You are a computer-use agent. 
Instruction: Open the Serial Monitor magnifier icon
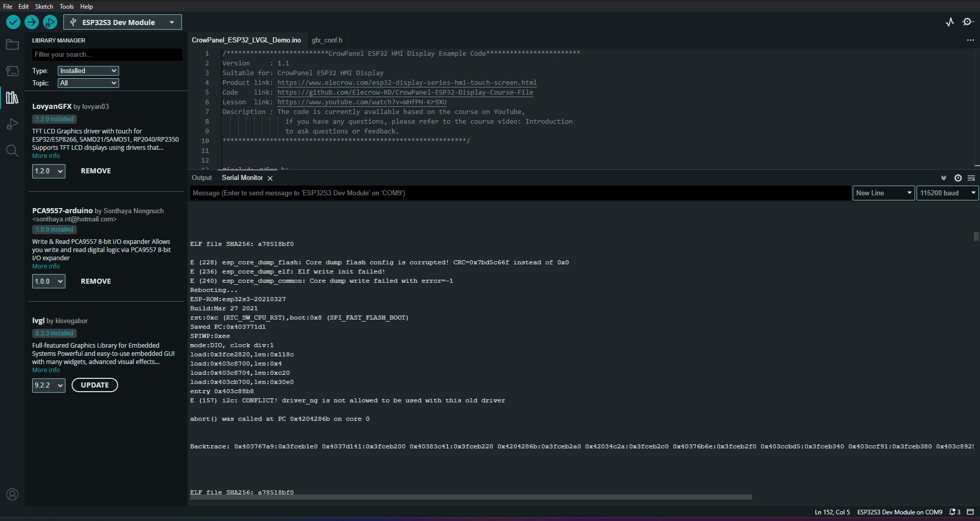click(968, 22)
